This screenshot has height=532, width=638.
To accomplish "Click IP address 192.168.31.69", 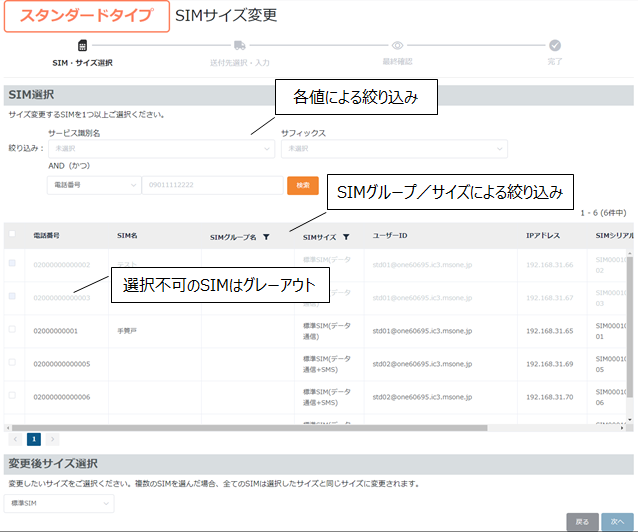I will (x=550, y=364).
